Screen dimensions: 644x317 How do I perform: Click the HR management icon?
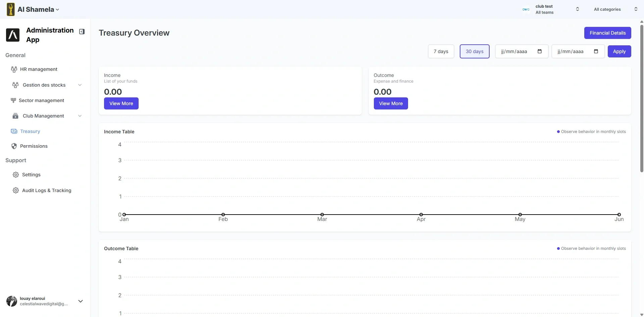point(14,69)
